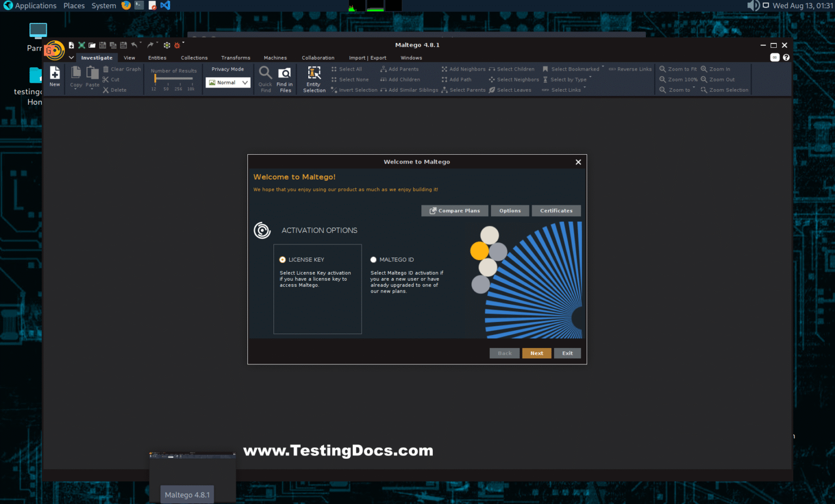The height and width of the screenshot is (504, 835).
Task: Click the Find in Files icon
Action: point(285,78)
